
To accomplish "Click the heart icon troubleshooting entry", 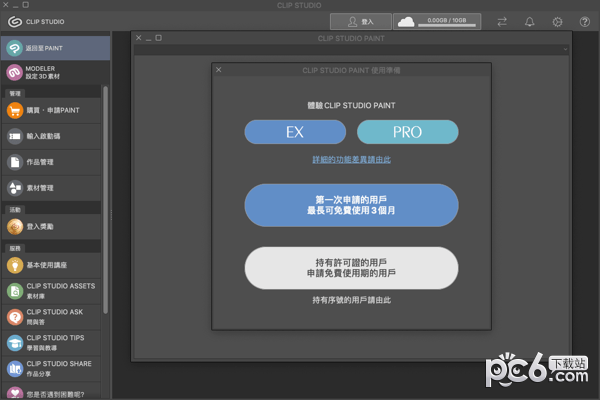I will click(15, 393).
